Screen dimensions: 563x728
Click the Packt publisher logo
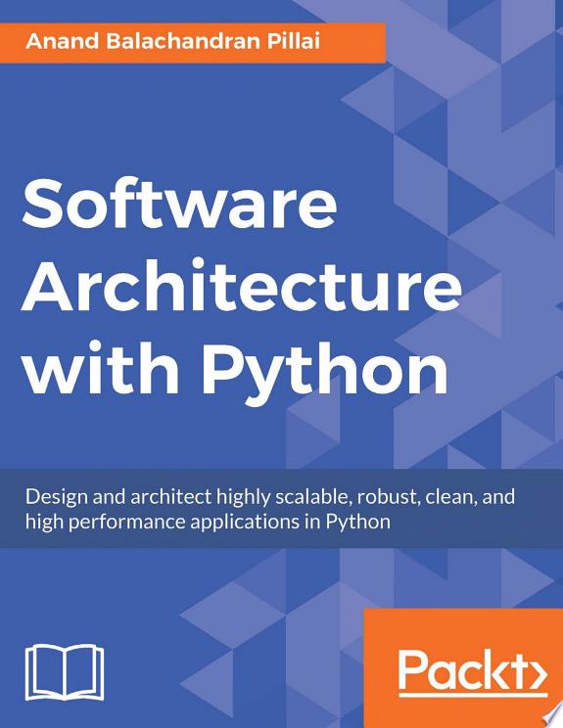[473, 672]
